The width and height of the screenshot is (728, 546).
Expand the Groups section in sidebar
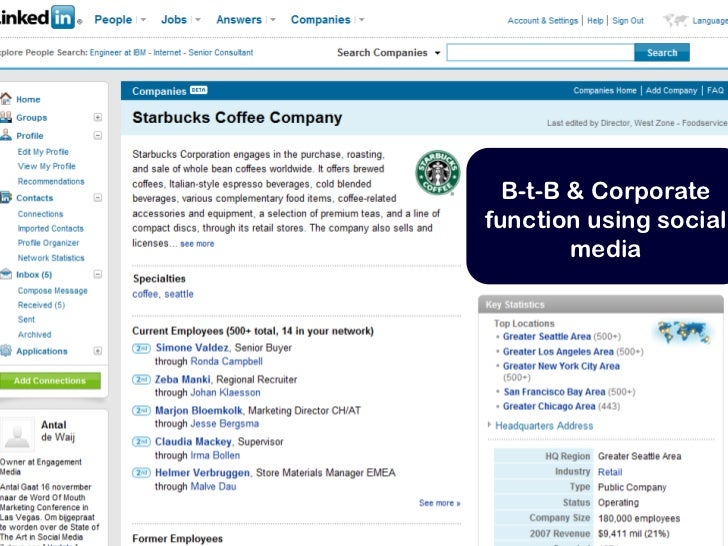pos(98,117)
